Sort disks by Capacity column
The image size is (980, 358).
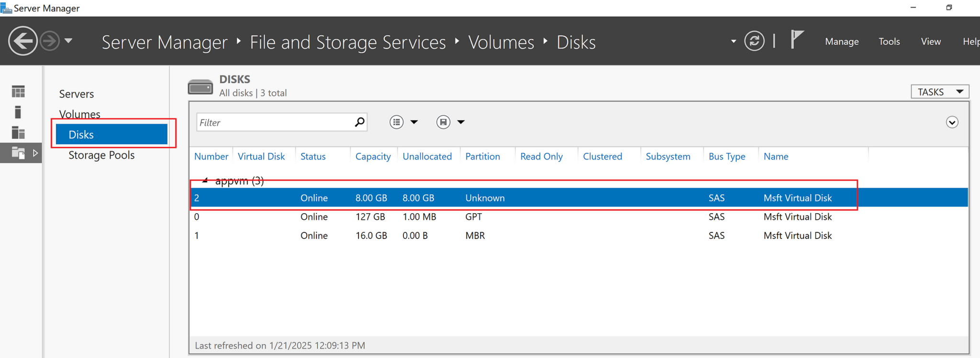pyautogui.click(x=373, y=156)
